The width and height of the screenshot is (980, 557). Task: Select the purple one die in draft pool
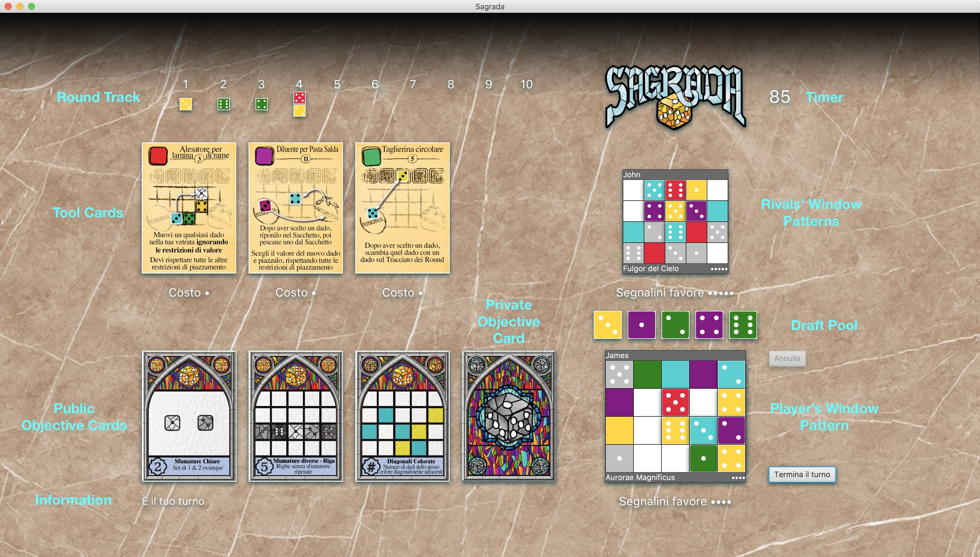(641, 325)
